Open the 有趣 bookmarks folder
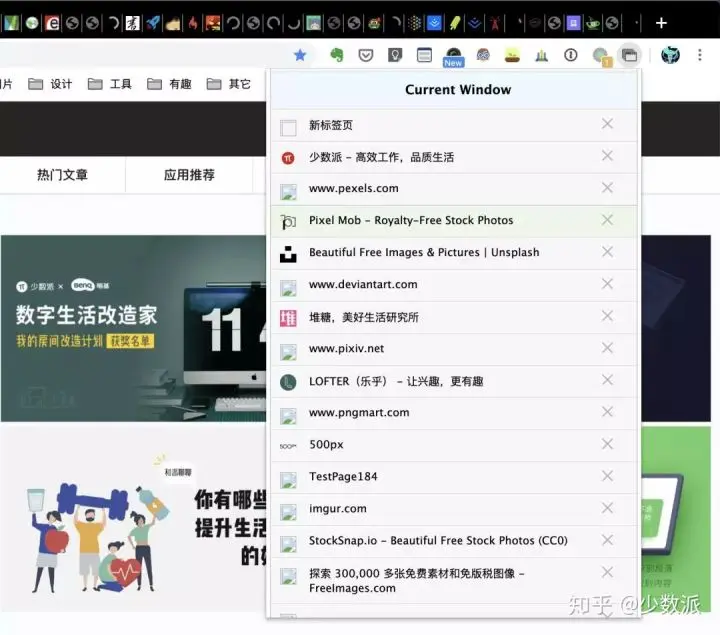 click(169, 84)
